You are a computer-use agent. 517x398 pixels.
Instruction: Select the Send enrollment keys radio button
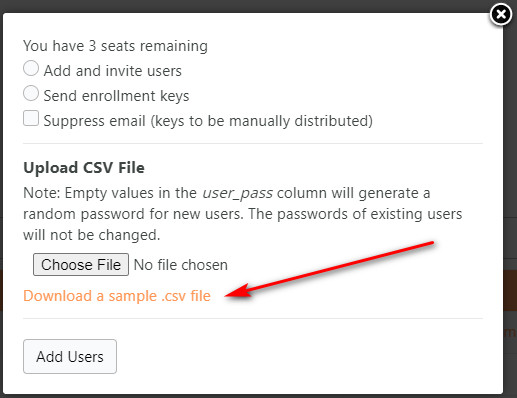pos(31,93)
